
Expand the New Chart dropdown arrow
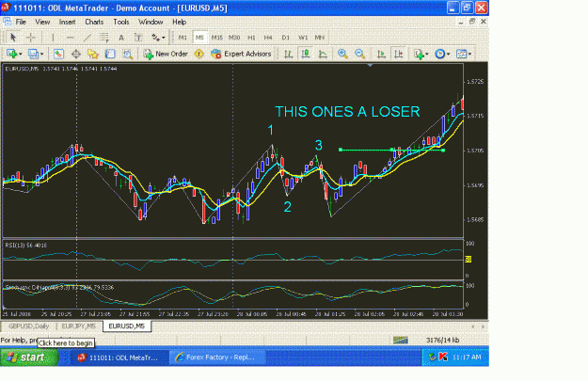(21, 55)
